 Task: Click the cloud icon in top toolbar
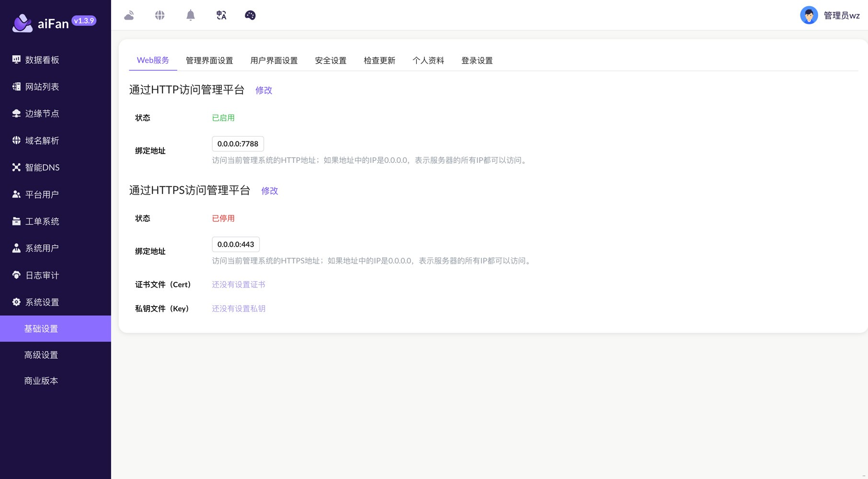coord(129,15)
